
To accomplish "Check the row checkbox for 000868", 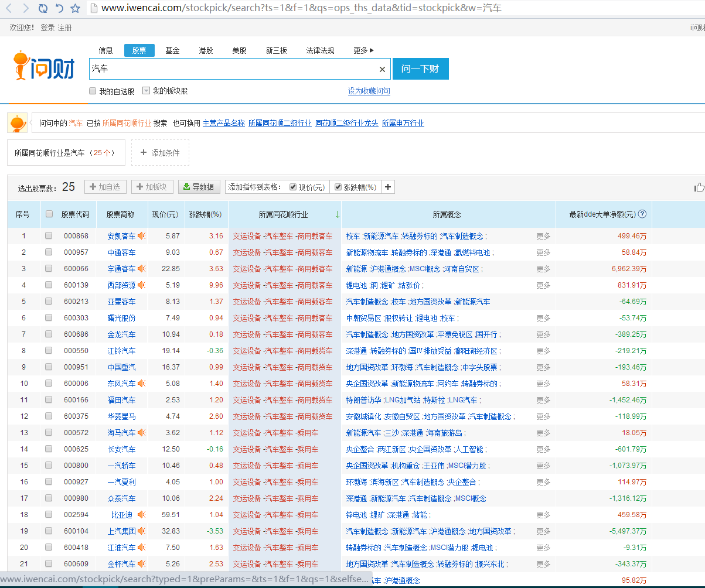I will coord(49,236).
